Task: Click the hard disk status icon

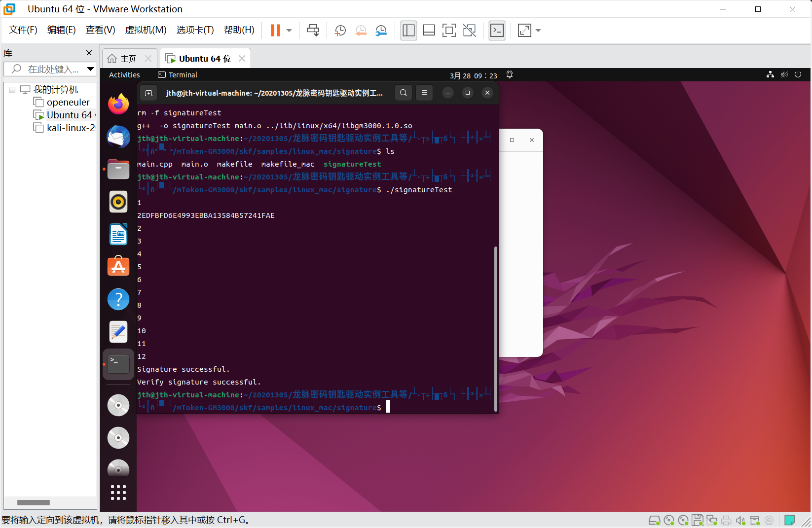Action: [654, 520]
